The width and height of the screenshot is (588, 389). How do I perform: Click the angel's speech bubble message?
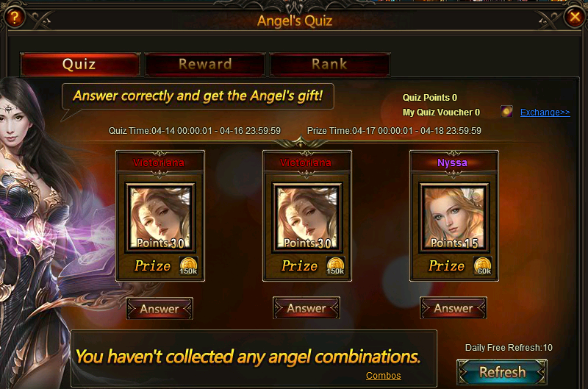198,96
